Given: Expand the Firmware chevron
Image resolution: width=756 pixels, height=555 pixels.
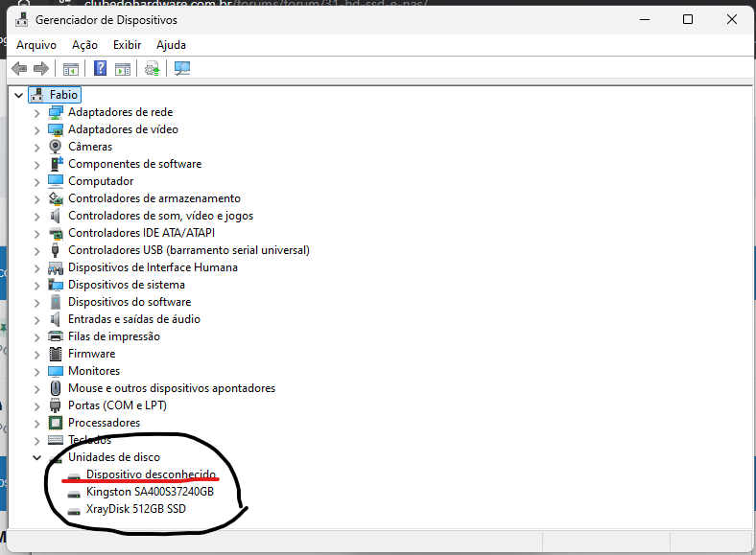Looking at the screenshot, I should tap(37, 355).
